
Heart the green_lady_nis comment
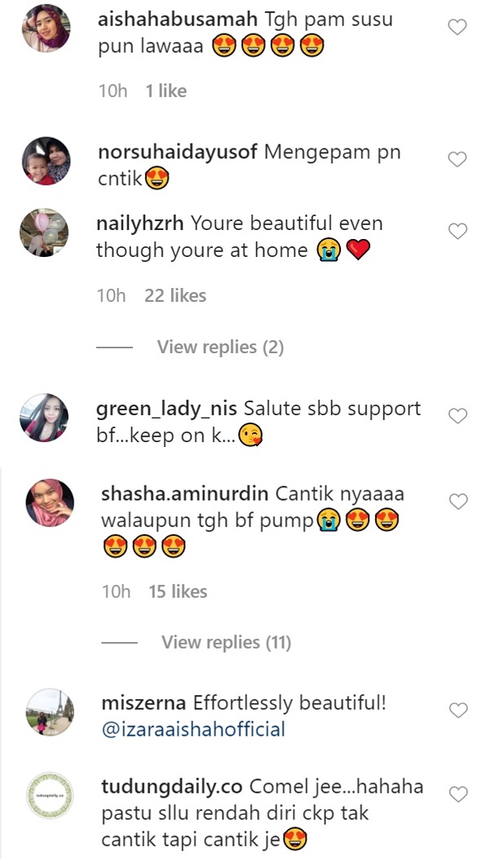click(458, 416)
